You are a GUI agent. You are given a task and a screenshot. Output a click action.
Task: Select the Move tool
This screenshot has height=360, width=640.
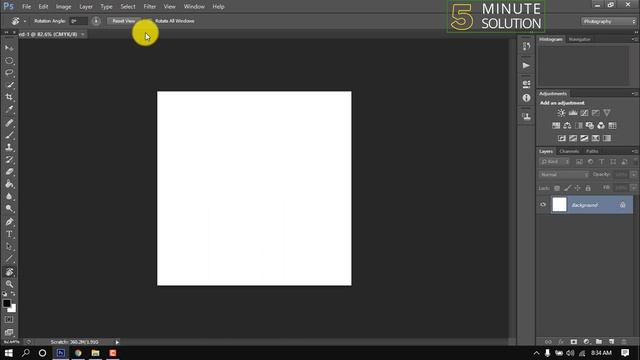click(x=9, y=48)
